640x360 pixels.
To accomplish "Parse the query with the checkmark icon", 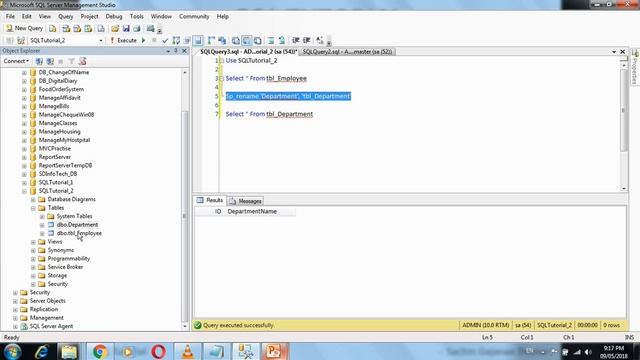I will point(165,40).
